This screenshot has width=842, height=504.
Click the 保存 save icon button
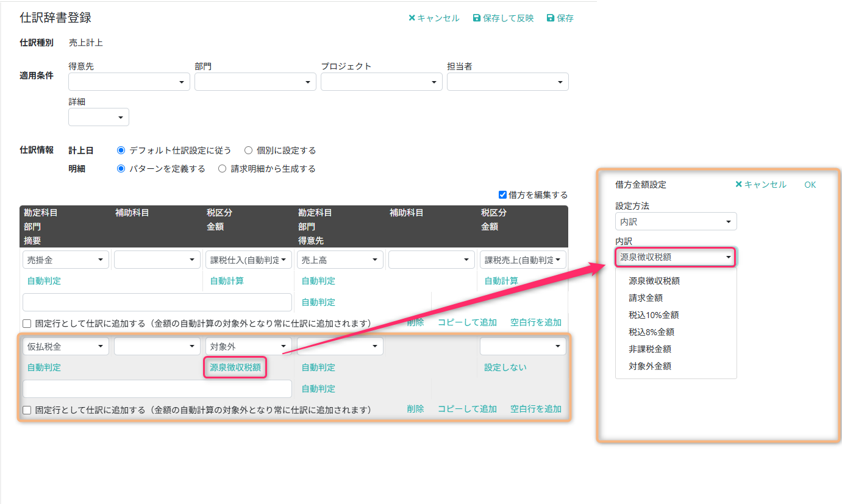click(551, 18)
